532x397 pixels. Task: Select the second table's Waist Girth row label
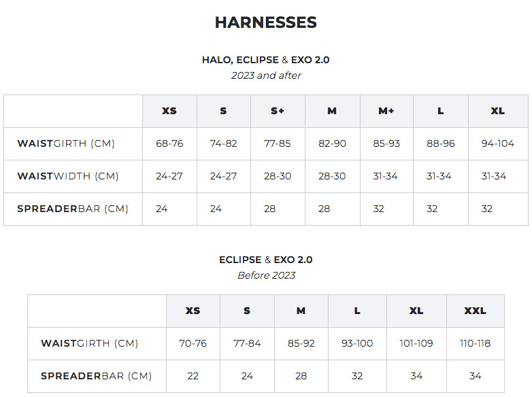[90, 343]
